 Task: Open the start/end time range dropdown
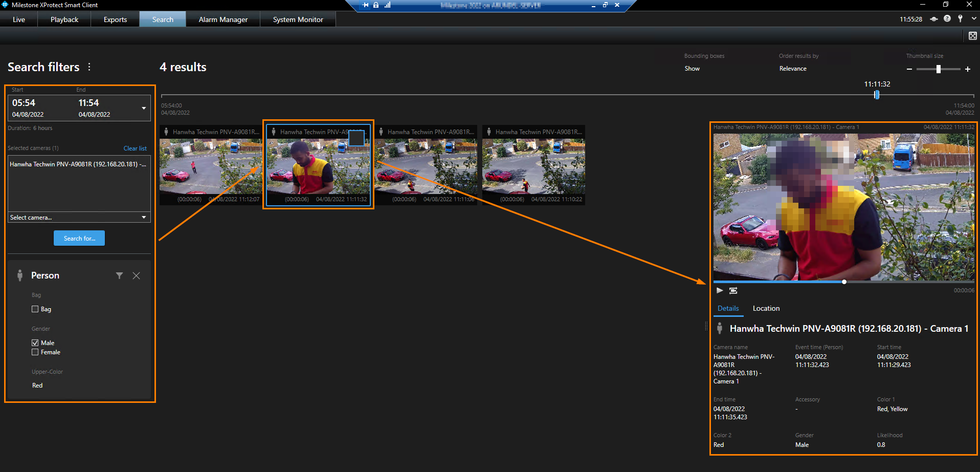(144, 108)
